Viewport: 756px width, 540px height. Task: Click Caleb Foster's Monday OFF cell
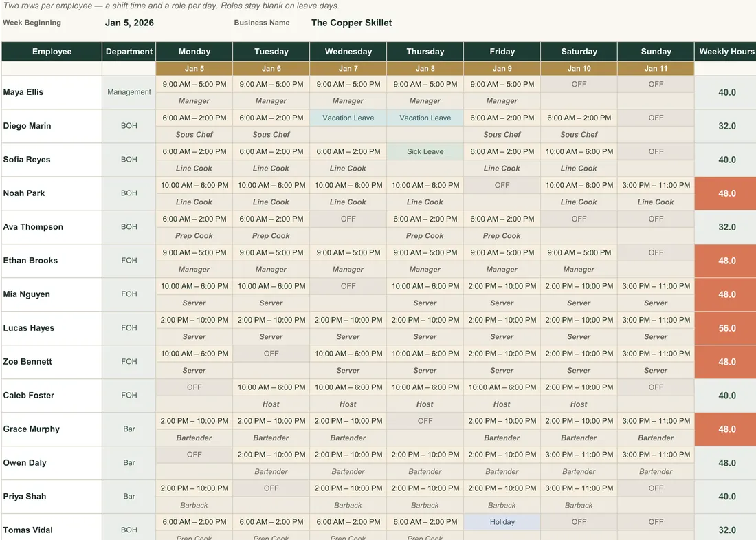tap(194, 387)
